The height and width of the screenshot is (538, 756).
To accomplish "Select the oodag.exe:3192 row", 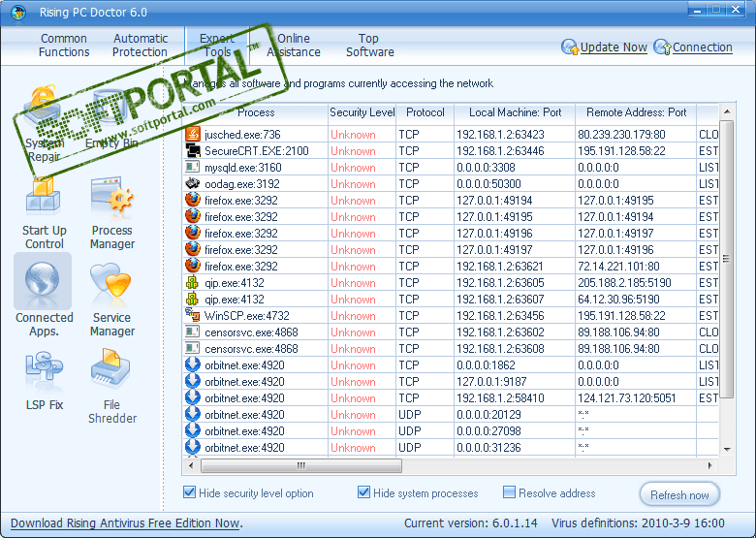I will tap(451, 183).
